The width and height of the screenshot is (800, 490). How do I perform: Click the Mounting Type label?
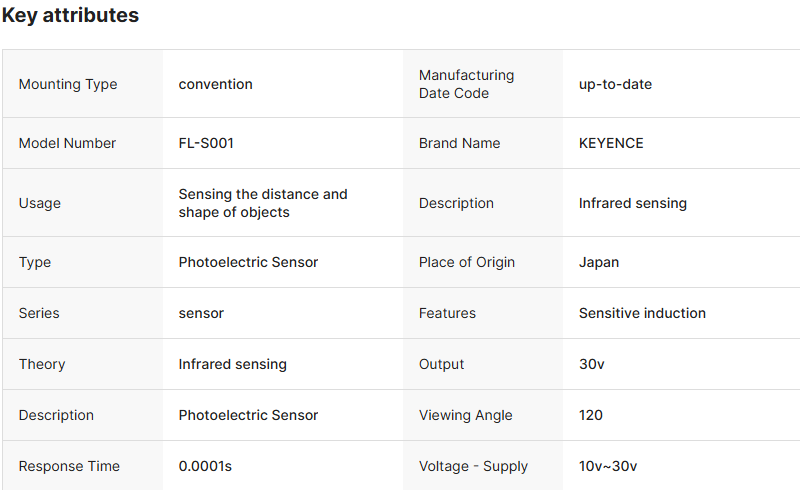[68, 84]
